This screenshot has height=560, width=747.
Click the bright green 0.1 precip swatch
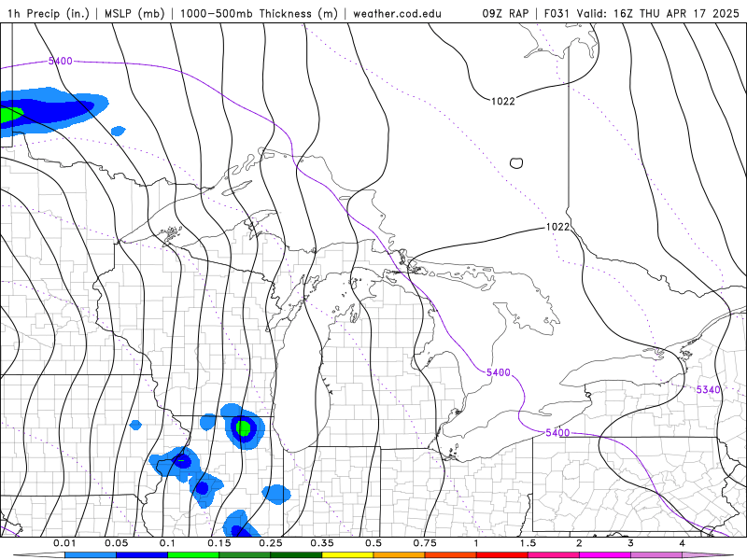(x=193, y=554)
